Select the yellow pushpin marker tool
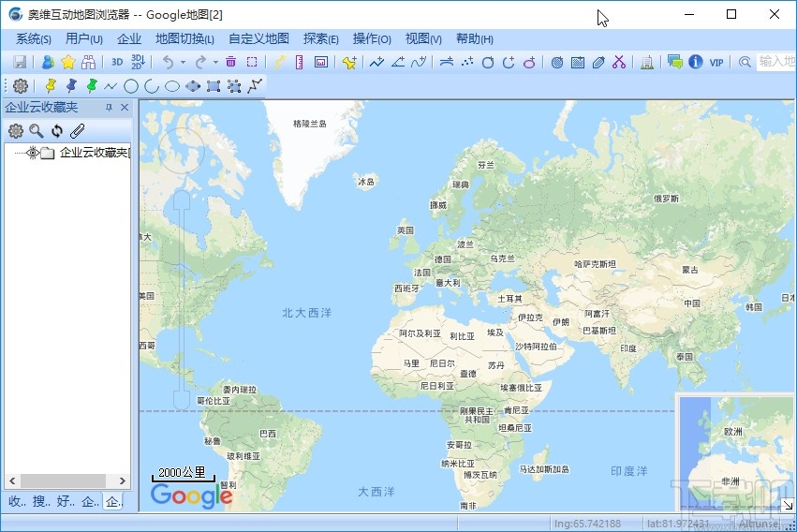The image size is (797, 532). coord(51,86)
